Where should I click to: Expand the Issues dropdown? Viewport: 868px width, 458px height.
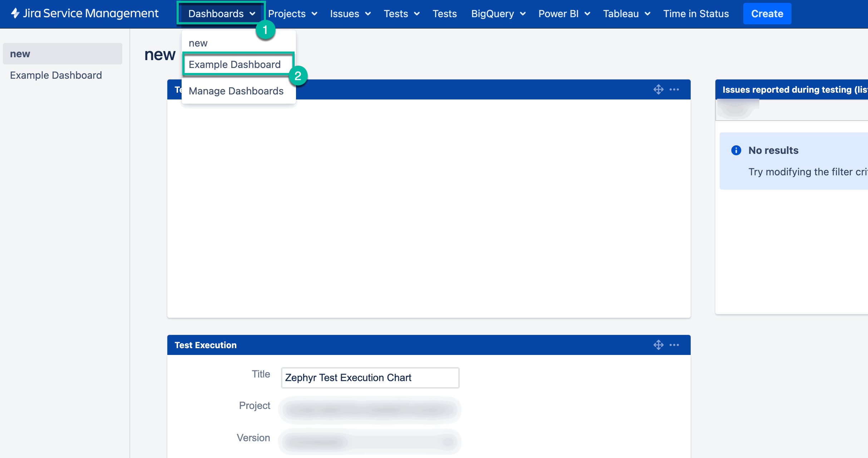[350, 14]
